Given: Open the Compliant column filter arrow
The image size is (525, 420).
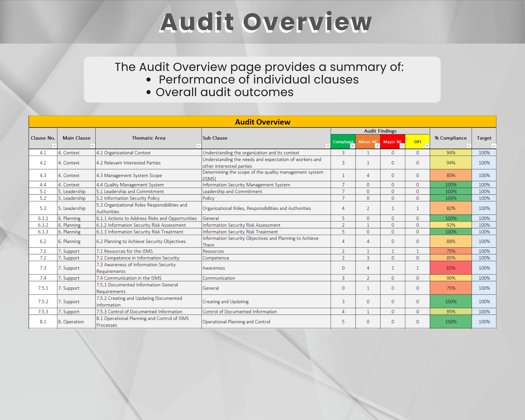Looking at the screenshot, I should [353, 146].
